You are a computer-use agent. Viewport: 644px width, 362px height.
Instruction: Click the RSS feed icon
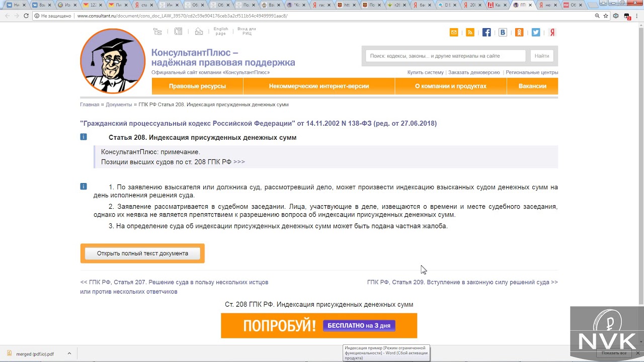click(x=470, y=32)
